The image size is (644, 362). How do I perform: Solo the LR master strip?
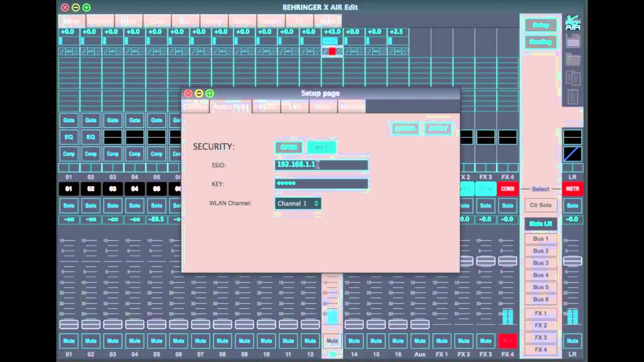pyautogui.click(x=573, y=205)
